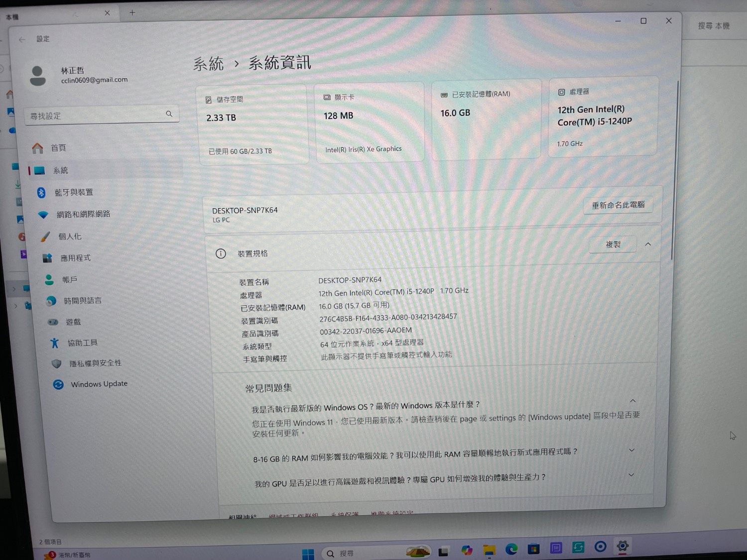Open 隱私權與安全性 privacy settings

click(x=95, y=363)
